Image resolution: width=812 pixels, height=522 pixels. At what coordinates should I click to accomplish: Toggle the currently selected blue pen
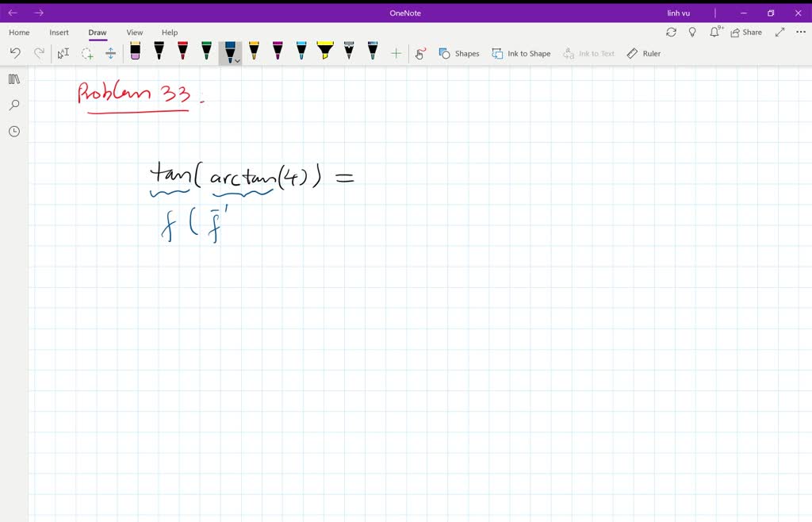(229, 51)
